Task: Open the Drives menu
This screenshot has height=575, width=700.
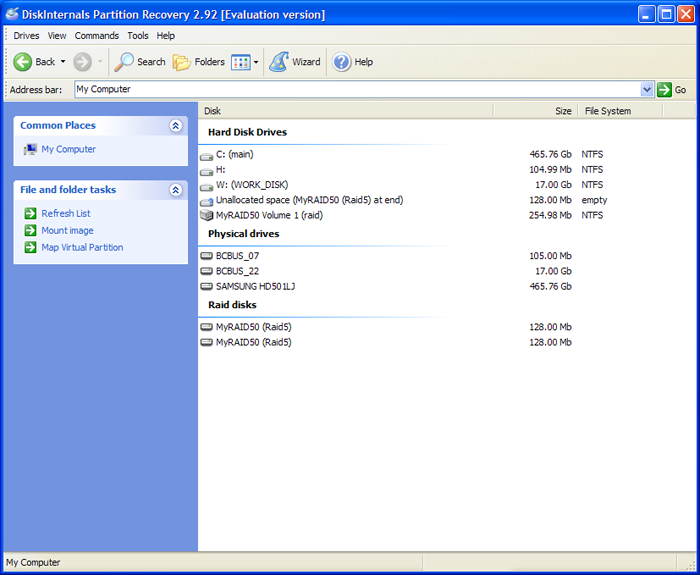Action: (26, 36)
